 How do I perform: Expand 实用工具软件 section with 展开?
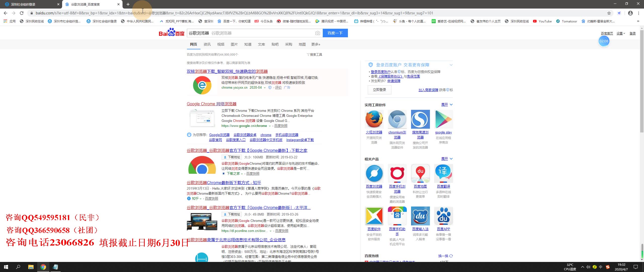click(x=447, y=105)
